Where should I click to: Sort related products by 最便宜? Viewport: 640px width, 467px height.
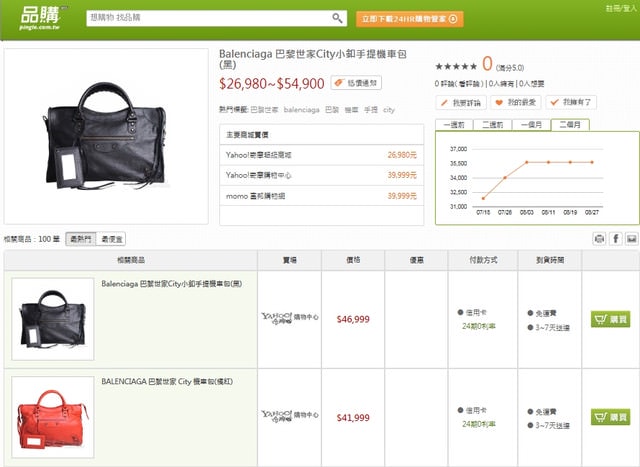click(111, 239)
